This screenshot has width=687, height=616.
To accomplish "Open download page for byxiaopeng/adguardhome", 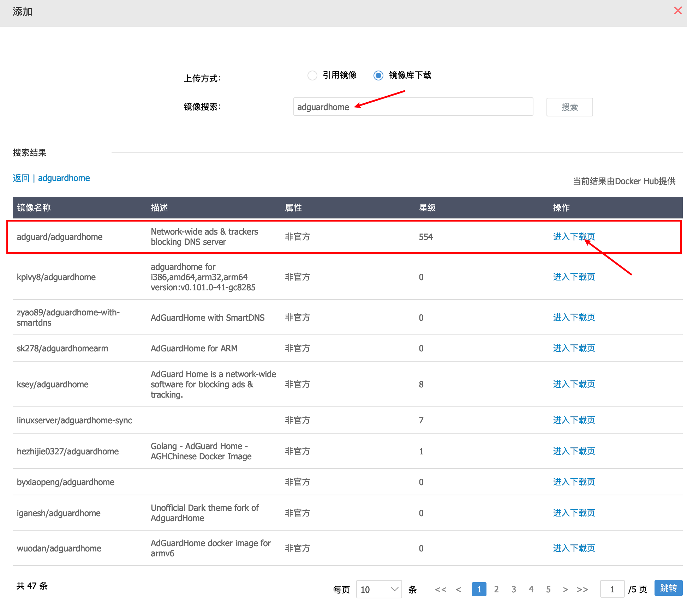I will tap(574, 482).
